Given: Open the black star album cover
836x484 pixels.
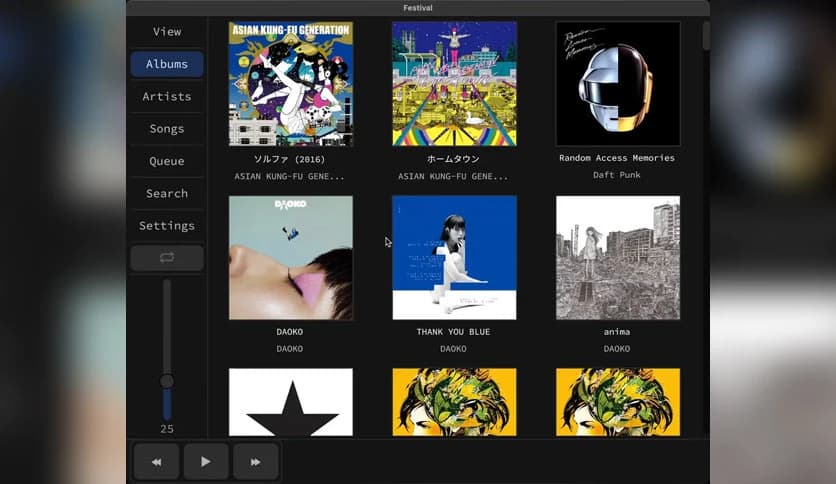Looking at the screenshot, I should (291, 402).
